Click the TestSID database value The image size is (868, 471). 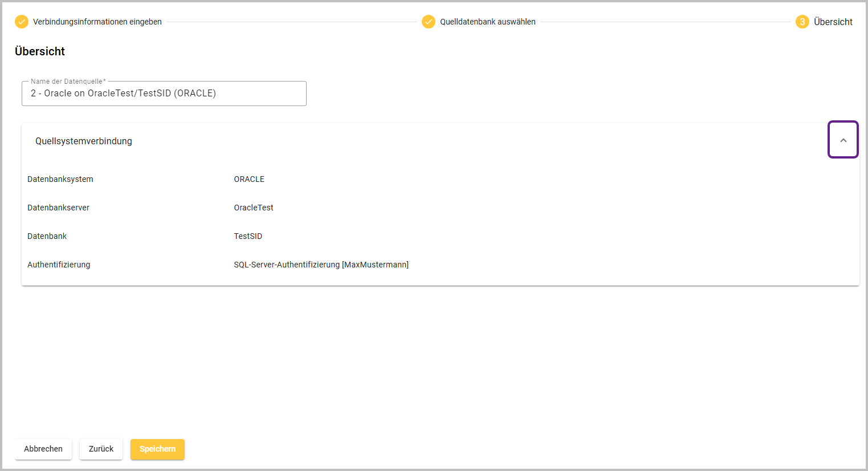point(248,236)
